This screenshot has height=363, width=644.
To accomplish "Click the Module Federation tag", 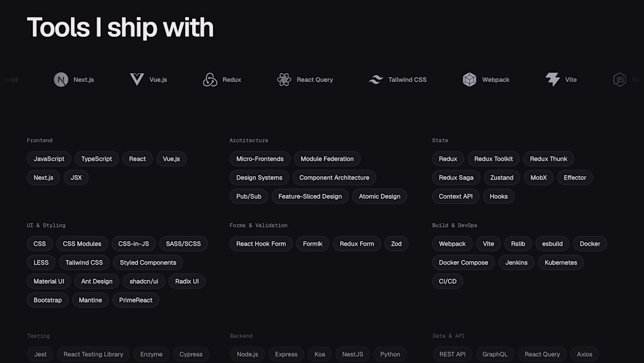I will pos(327,159).
